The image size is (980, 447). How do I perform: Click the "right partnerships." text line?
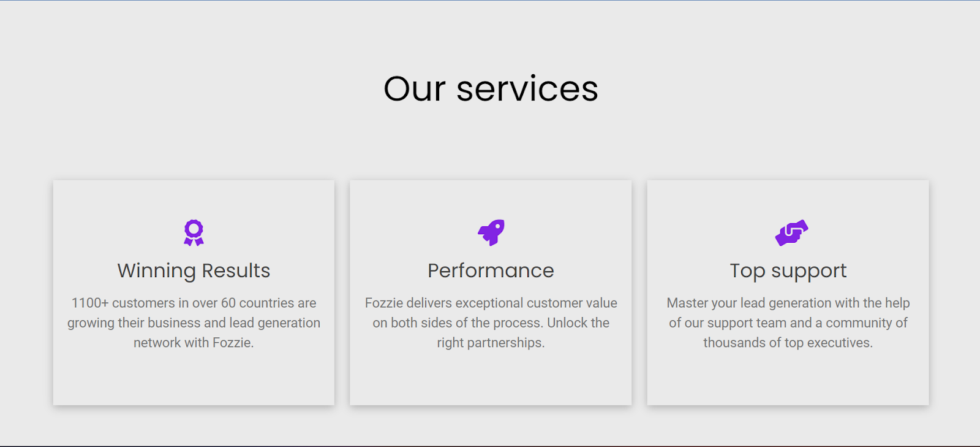491,343
